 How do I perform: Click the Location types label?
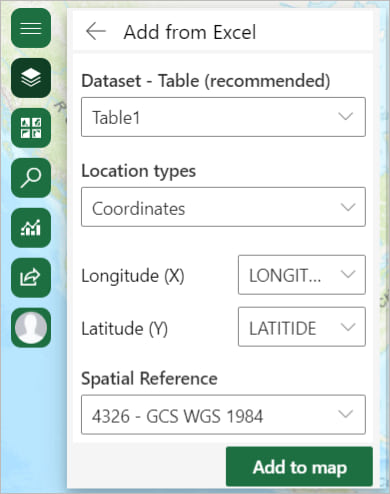139,171
